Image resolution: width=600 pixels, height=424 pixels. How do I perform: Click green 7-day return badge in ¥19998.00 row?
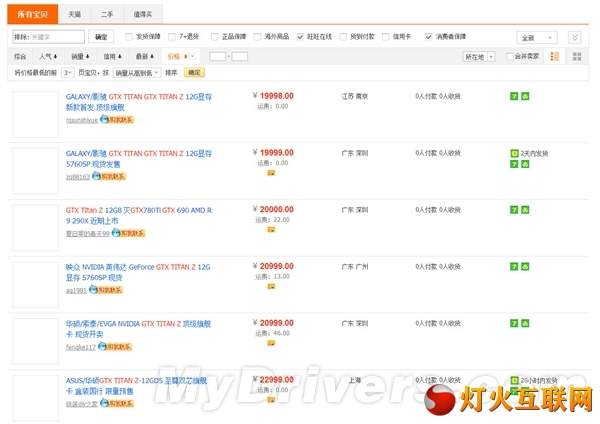click(x=514, y=96)
